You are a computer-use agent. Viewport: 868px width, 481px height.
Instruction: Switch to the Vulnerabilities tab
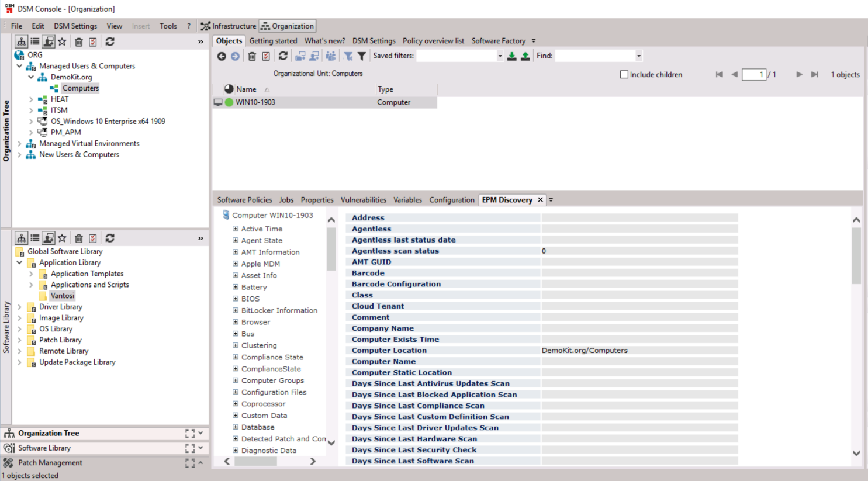point(363,200)
